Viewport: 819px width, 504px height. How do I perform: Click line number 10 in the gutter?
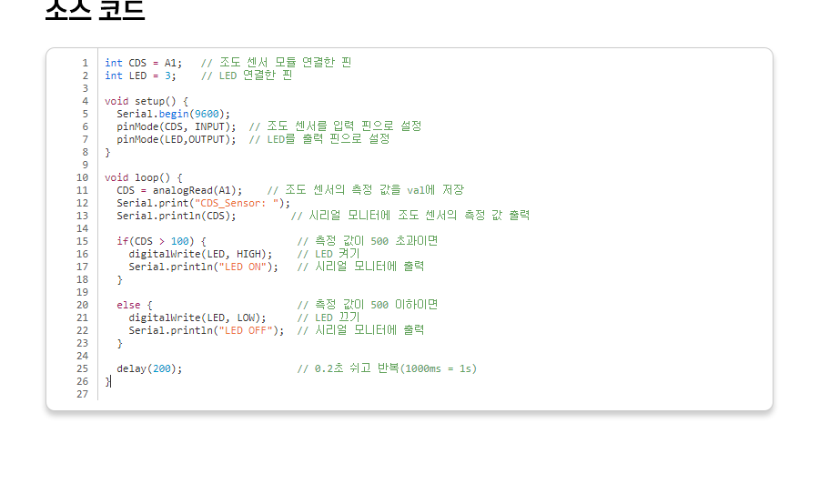point(83,177)
